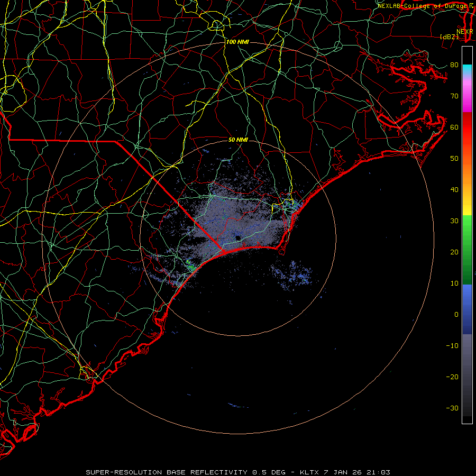Click the 10 value on the dBZ scale
The height and width of the screenshot is (476, 476).
coord(454,283)
